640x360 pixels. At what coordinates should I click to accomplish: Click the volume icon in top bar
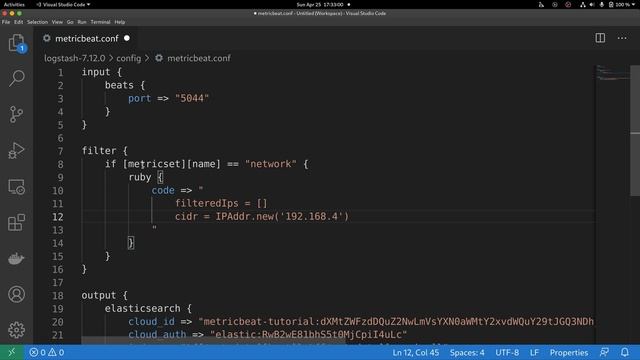point(592,4)
